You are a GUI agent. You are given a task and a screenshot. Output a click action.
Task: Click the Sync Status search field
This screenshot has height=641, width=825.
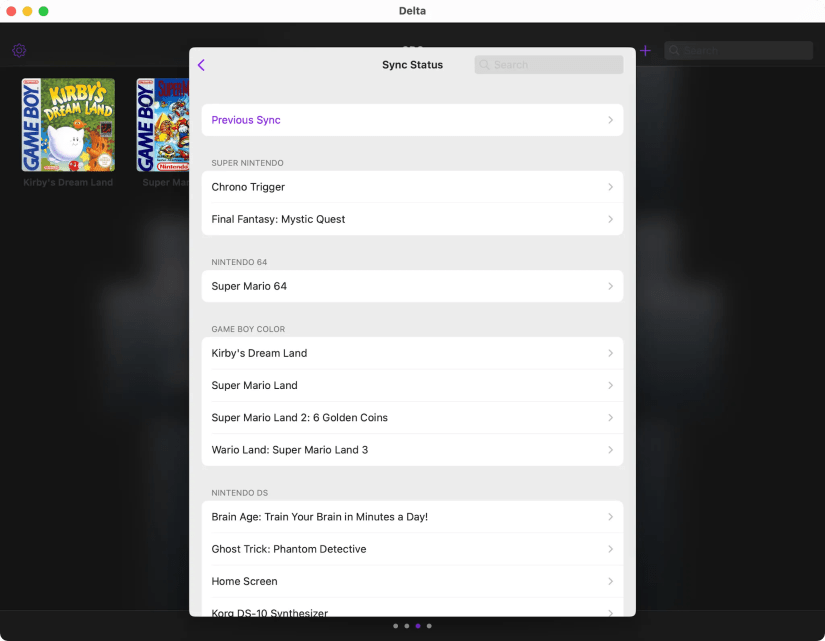549,65
